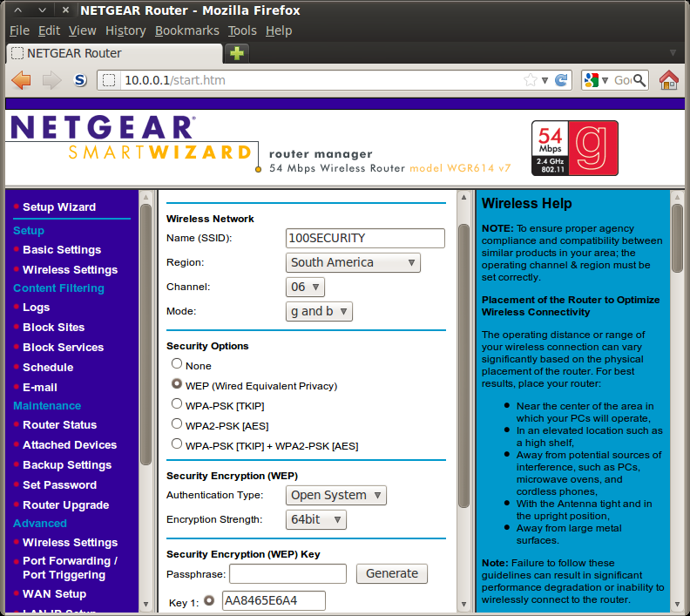Click the Name (SSID) input field
The width and height of the screenshot is (690, 616).
pyautogui.click(x=365, y=238)
